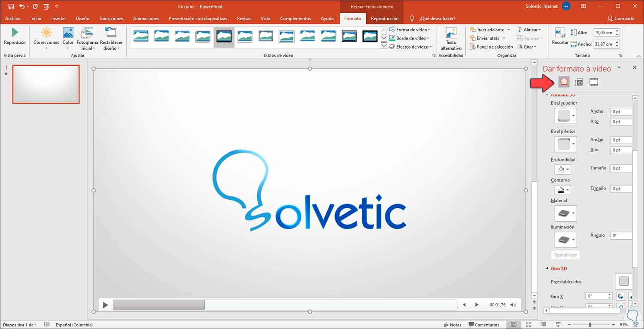Open the Insertar ribbon tab
Image resolution: width=644 pixels, height=329 pixels.
(58, 18)
